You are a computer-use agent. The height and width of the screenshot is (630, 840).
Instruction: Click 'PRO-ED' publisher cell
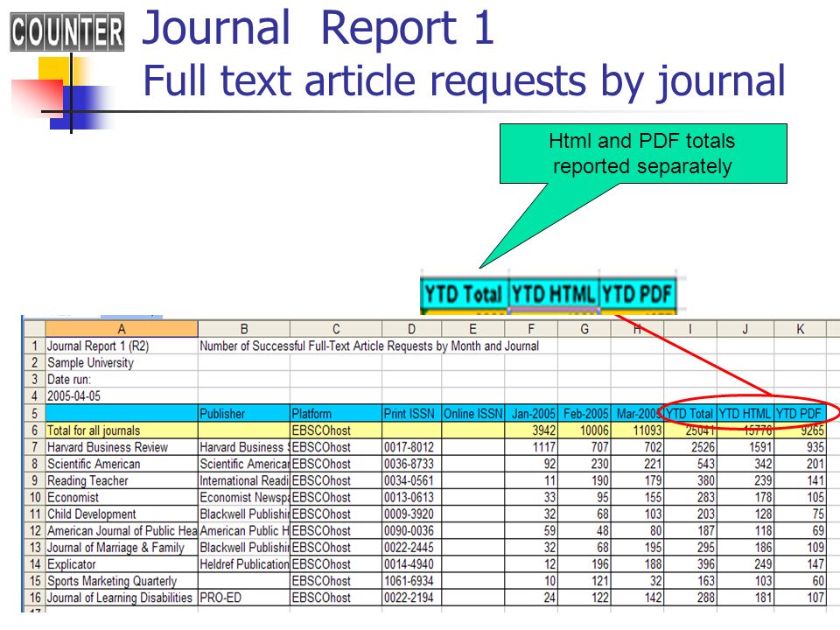click(244, 597)
